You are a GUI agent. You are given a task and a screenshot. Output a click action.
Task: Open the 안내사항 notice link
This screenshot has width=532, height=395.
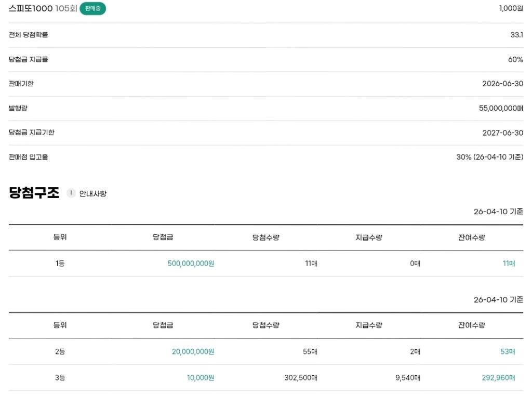point(93,194)
